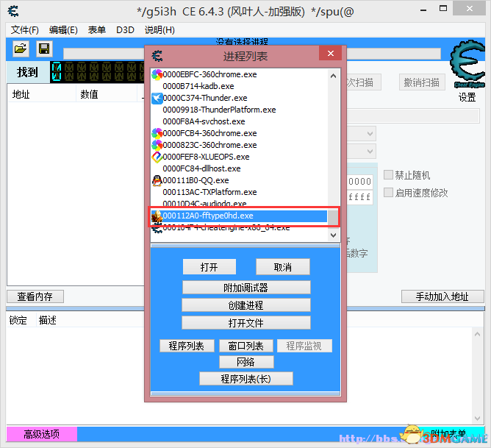Click the value field showing ffff
491x448 pixels.
click(x=359, y=197)
